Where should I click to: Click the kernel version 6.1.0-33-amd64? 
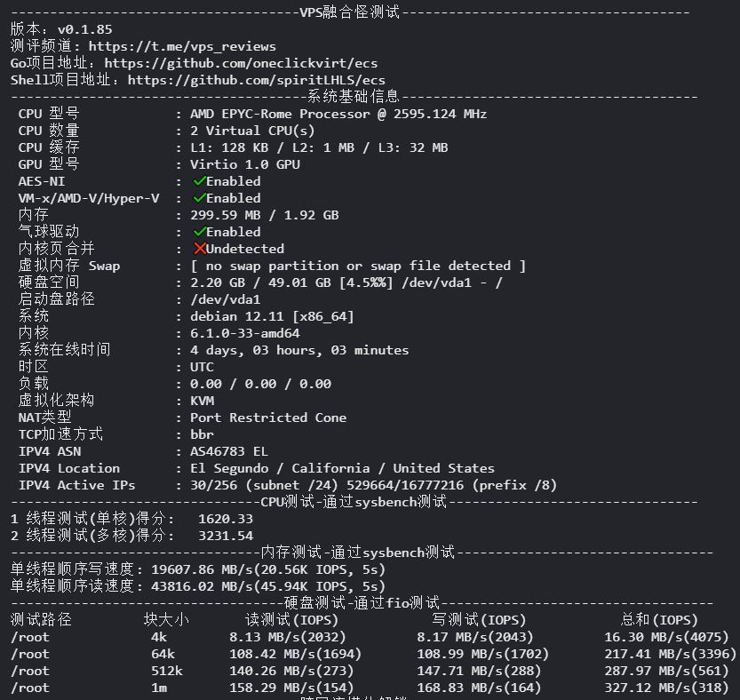pos(245,333)
